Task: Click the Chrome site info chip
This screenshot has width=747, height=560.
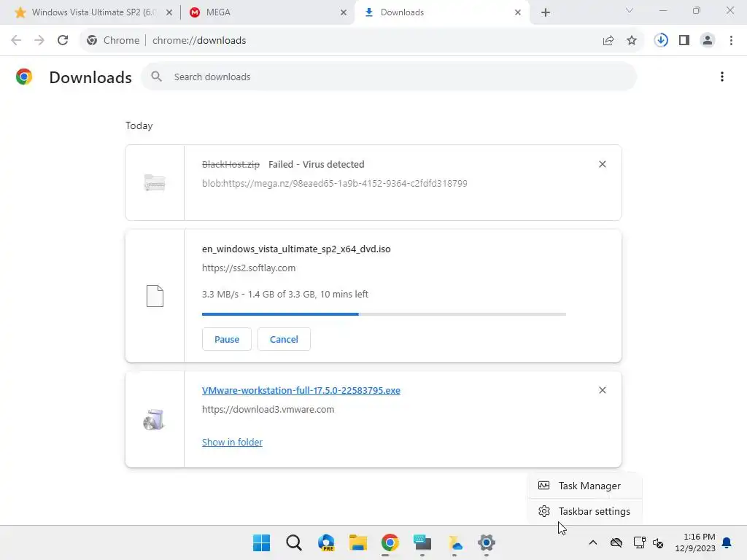Action: [113, 41]
